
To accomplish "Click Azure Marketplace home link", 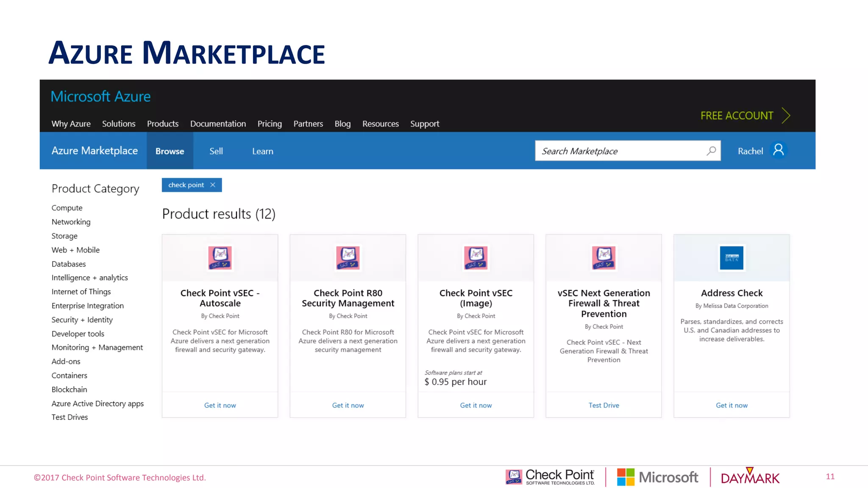I will (x=95, y=150).
